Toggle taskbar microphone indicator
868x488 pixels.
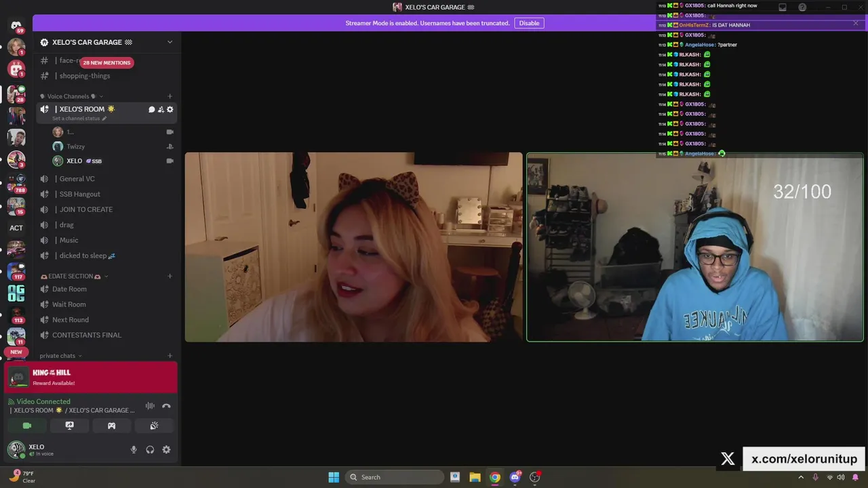(815, 477)
